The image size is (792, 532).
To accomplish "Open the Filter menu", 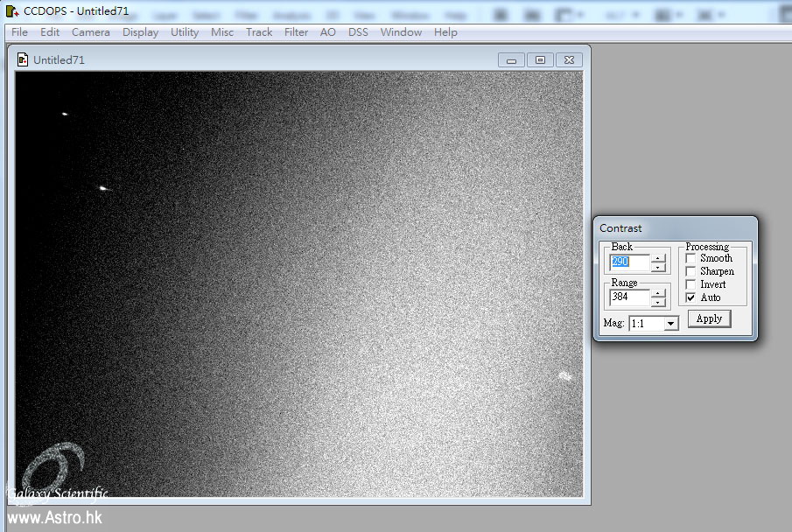I will click(x=296, y=32).
